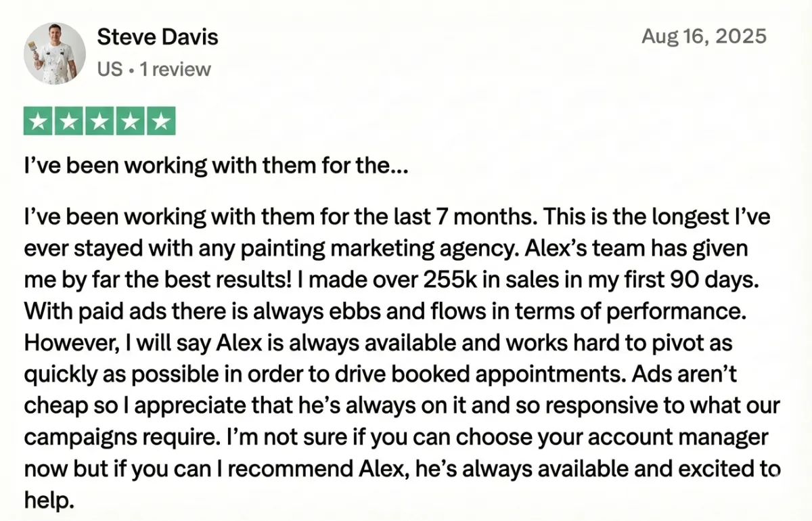The image size is (812, 521).
Task: Click the text "first 90 days"
Action: [656, 279]
